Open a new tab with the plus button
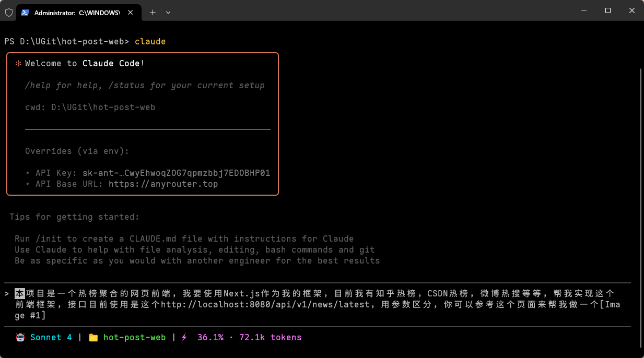 tap(153, 13)
